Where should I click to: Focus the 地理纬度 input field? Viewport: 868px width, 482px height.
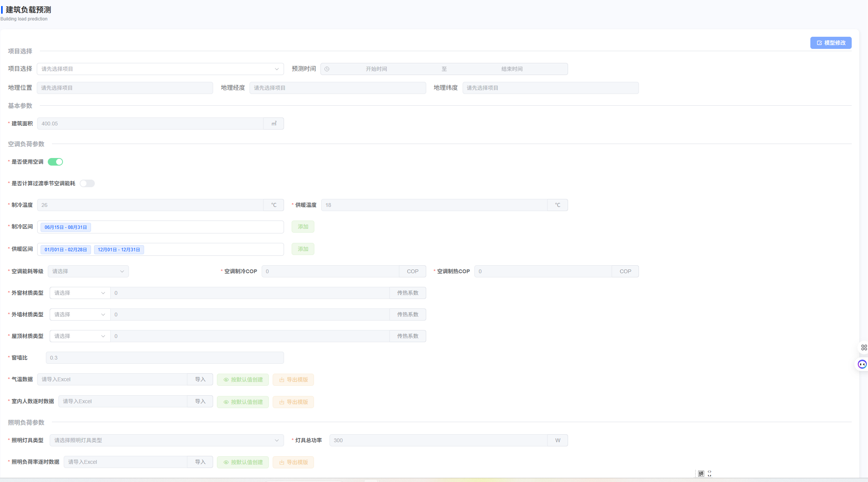(551, 88)
